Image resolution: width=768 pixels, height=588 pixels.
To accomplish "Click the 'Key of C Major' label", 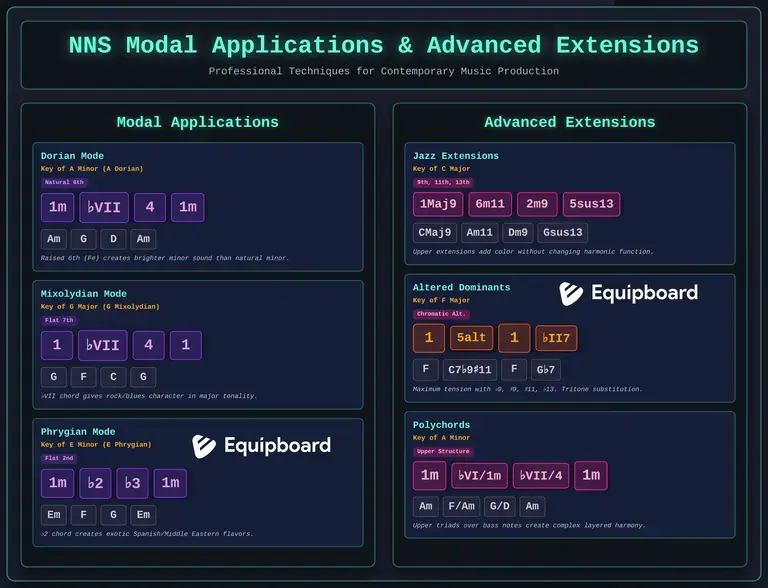I will [441, 169].
